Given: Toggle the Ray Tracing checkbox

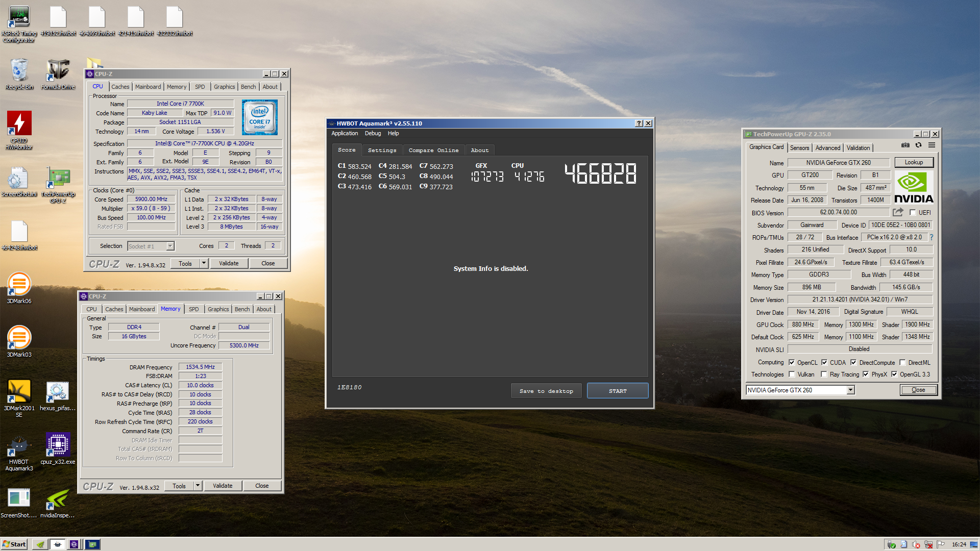Looking at the screenshot, I should point(824,374).
